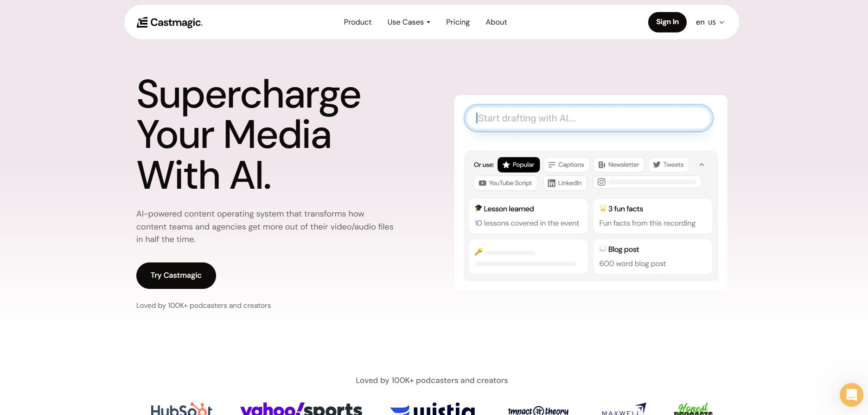Image resolution: width=868 pixels, height=415 pixels.
Task: Open the chat support widget
Action: pos(851,395)
